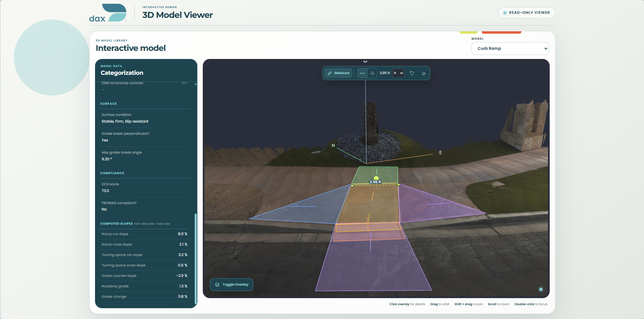
Task: Click the 3.95 ft measurement label on the model
Action: coord(375,182)
